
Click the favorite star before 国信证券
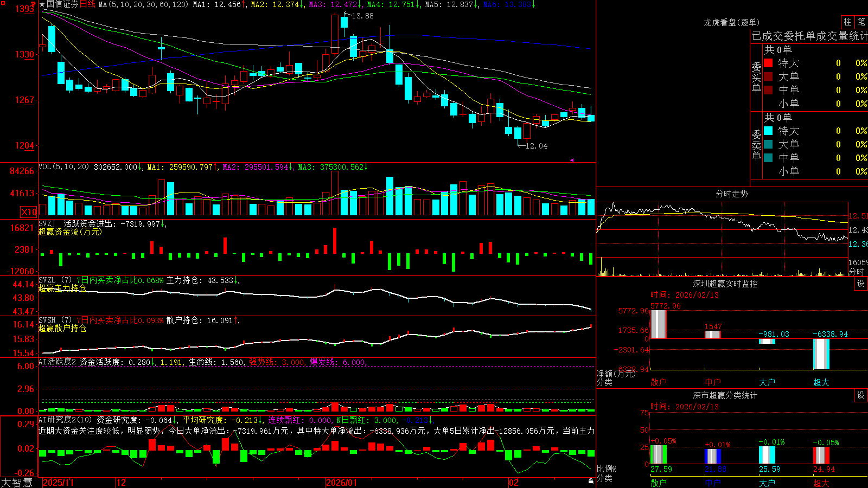[x=42, y=4]
